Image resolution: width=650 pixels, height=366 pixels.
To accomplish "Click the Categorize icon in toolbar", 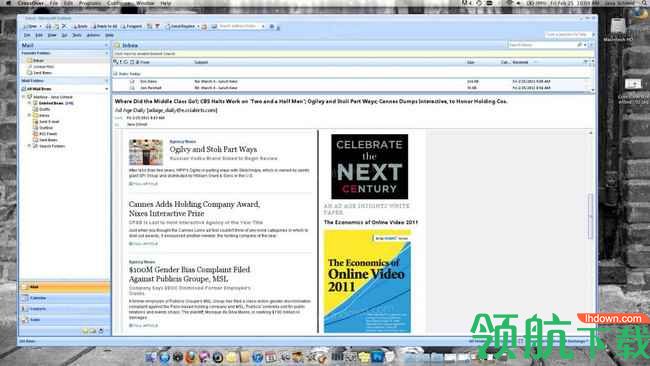I will pos(150,26).
